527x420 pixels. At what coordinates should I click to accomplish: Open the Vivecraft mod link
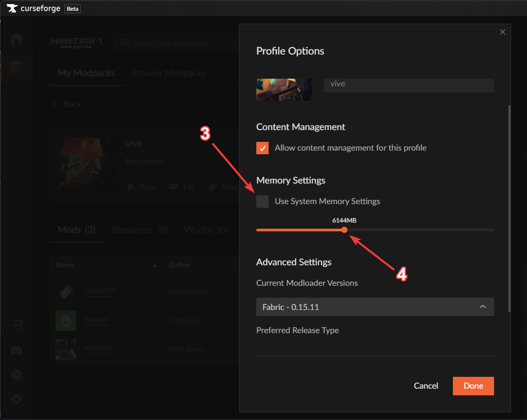click(x=98, y=348)
